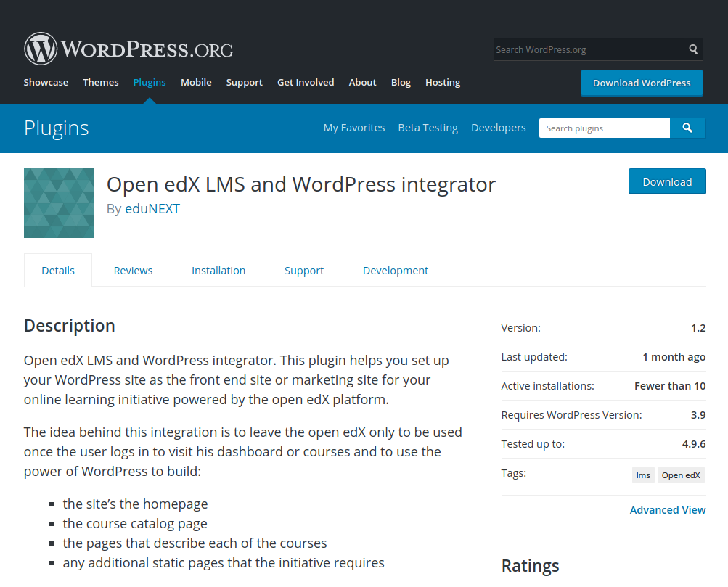This screenshot has height=587, width=728.
Task: Click 'the site's the homepage' list item
Action: (135, 504)
